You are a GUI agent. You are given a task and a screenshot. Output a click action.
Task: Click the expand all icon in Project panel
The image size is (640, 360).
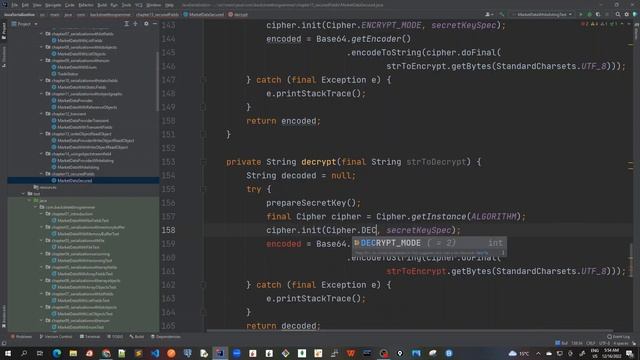[127, 24]
